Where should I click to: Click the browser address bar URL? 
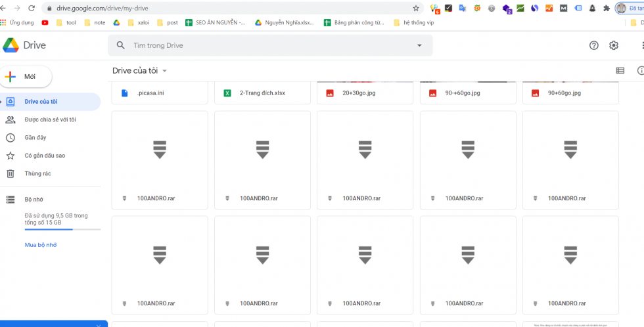(103, 8)
